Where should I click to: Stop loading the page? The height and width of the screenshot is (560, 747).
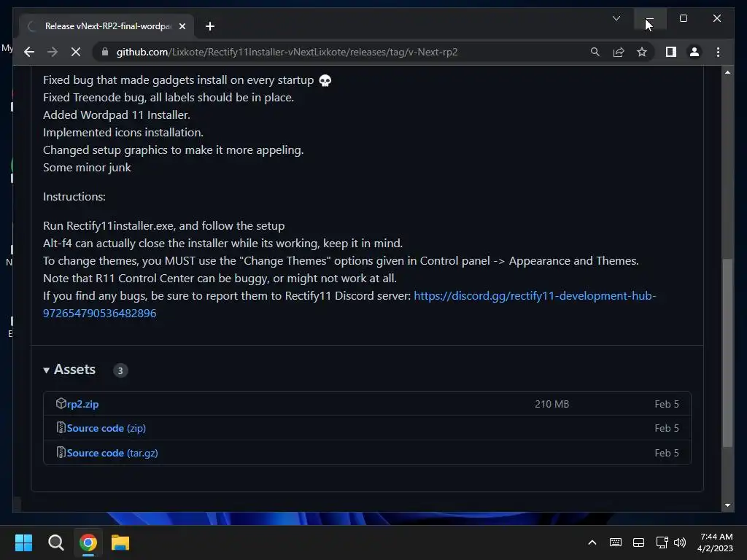tap(76, 52)
